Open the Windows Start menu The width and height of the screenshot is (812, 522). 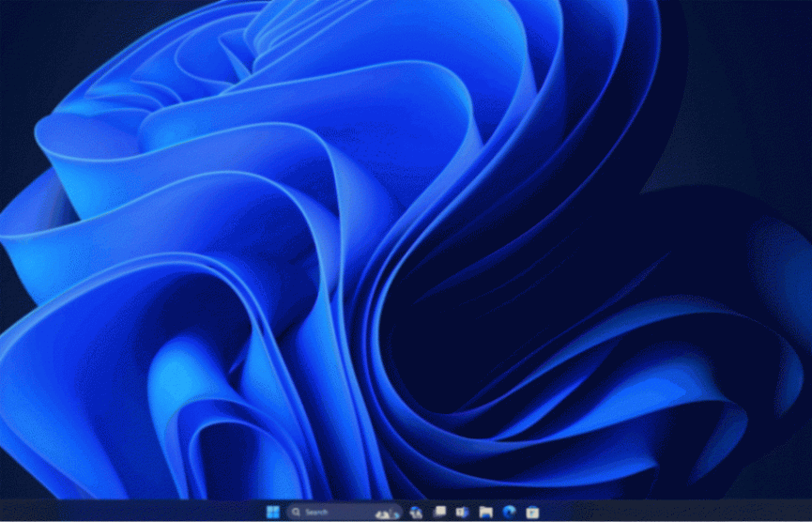[x=273, y=512]
